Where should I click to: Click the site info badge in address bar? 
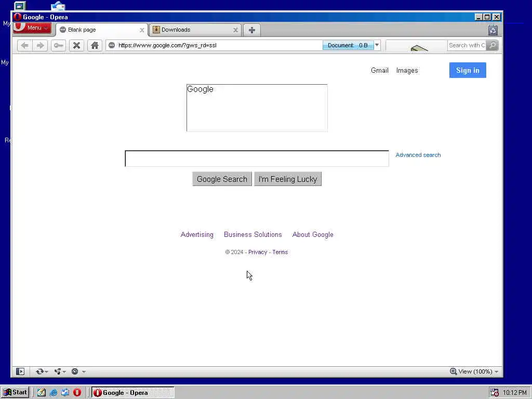click(x=112, y=45)
